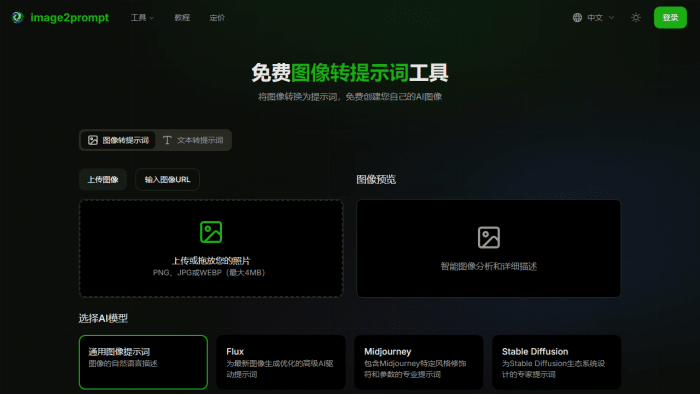Click the green 登录 login button
Screen dimensions: 700x394
670,17
